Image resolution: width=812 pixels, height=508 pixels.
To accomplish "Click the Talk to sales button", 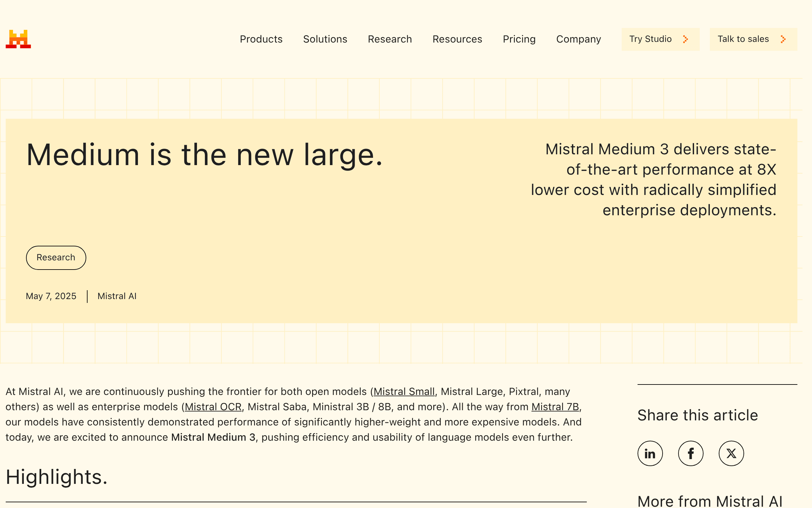I will (753, 39).
